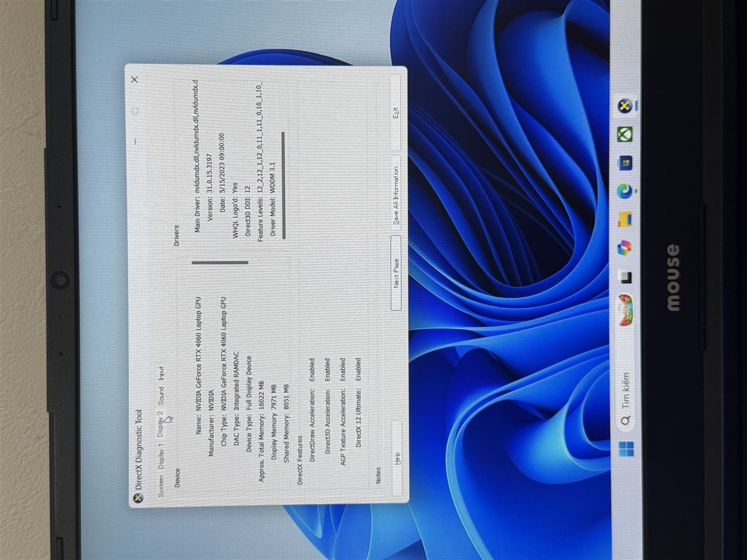Launch Copilot from the taskbar
The height and width of the screenshot is (560, 747).
(x=625, y=248)
